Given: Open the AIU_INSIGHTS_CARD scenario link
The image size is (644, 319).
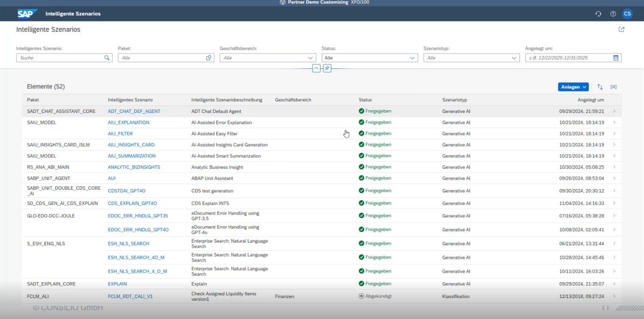Looking at the screenshot, I should (131, 145).
